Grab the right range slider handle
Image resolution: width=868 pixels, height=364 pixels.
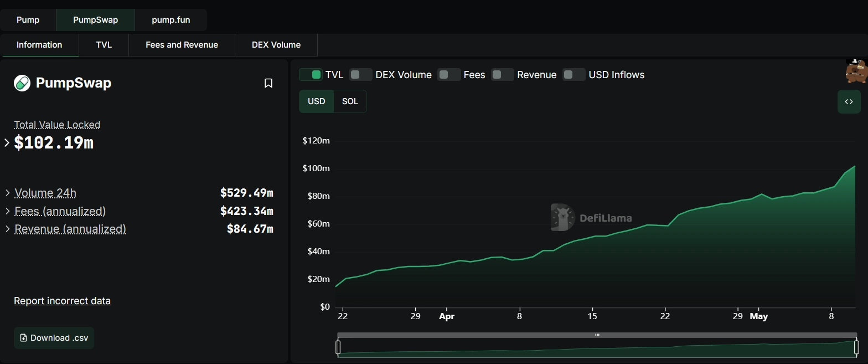(856, 347)
